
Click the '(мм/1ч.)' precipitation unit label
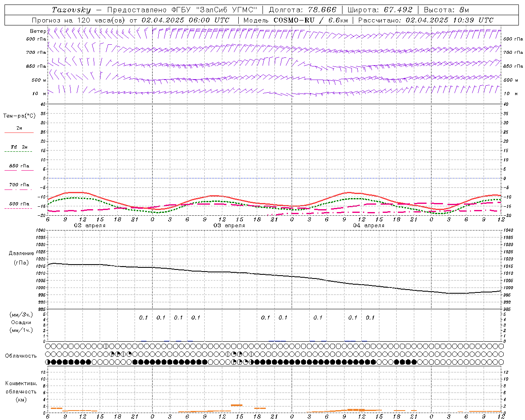tap(21, 330)
